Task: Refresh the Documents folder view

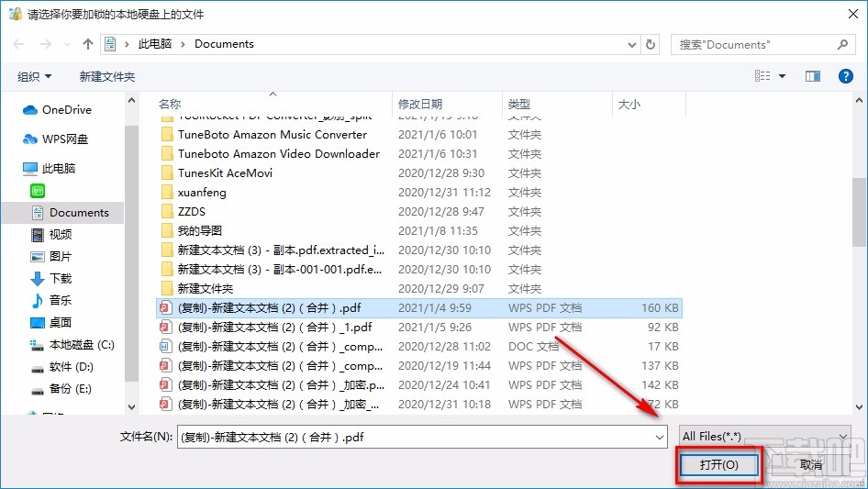Action: 651,44
